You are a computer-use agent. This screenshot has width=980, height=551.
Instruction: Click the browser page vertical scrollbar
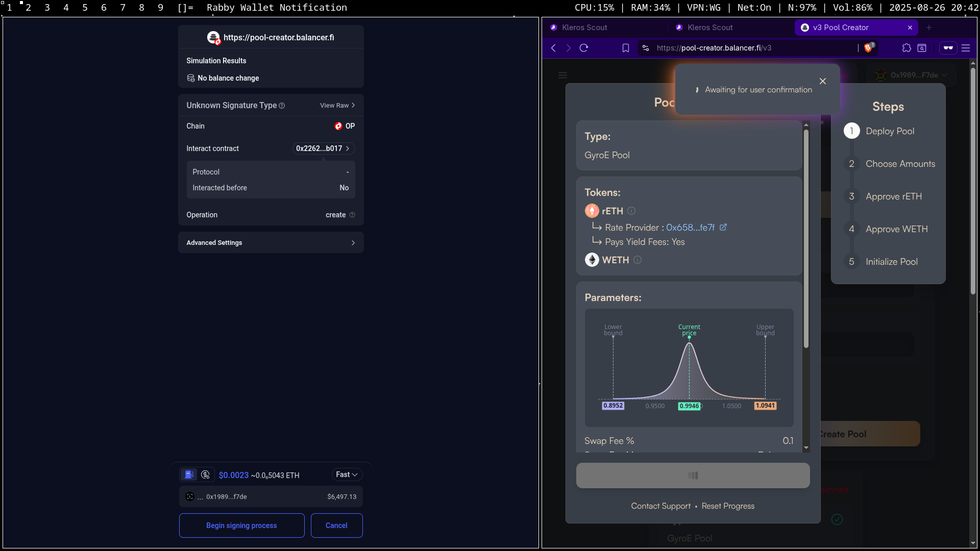[973, 181]
